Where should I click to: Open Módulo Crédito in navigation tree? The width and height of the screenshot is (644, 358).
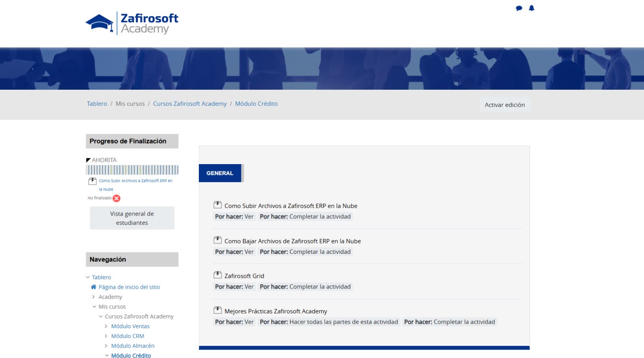[x=131, y=356]
